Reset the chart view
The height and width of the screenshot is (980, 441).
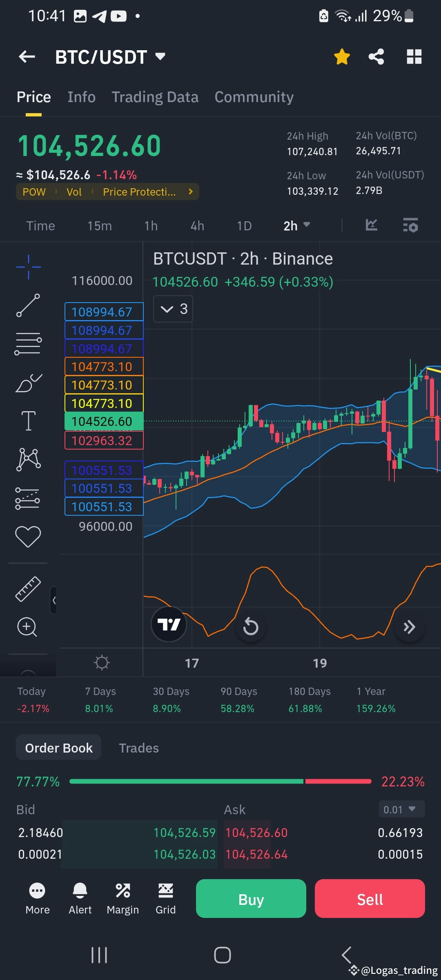click(x=251, y=626)
